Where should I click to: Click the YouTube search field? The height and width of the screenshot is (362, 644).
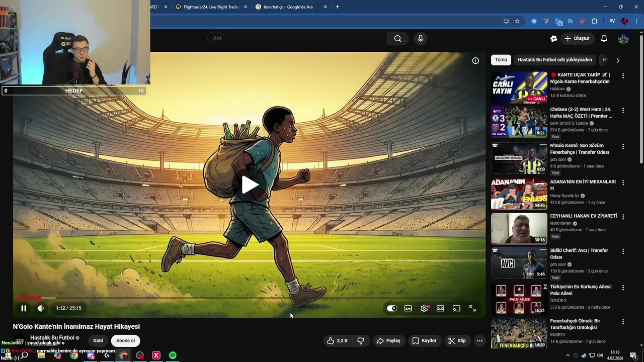click(297, 38)
